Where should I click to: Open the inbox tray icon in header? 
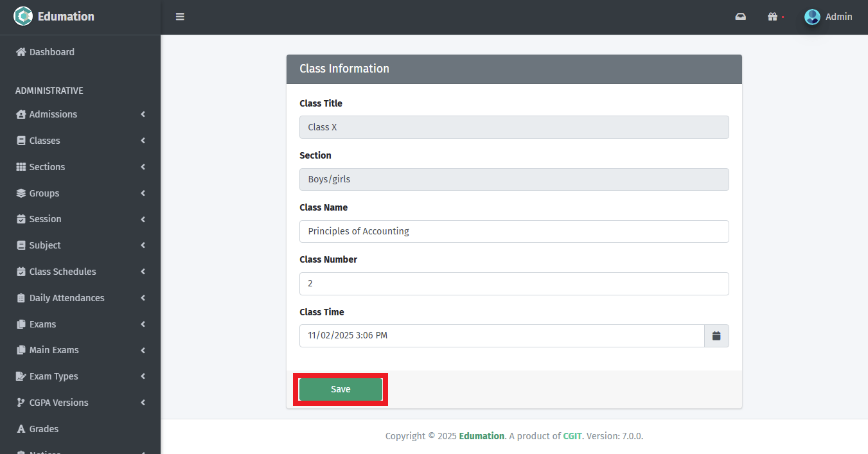pos(741,17)
